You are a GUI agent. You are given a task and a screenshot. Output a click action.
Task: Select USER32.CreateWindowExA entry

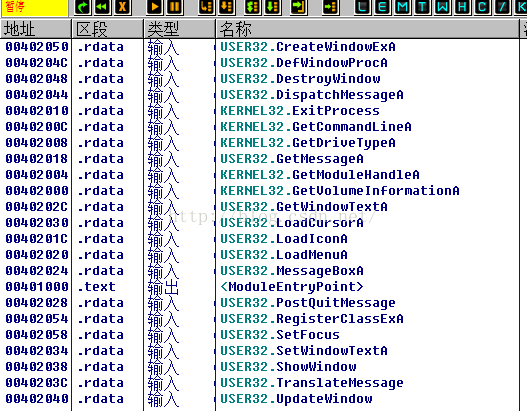(x=308, y=47)
